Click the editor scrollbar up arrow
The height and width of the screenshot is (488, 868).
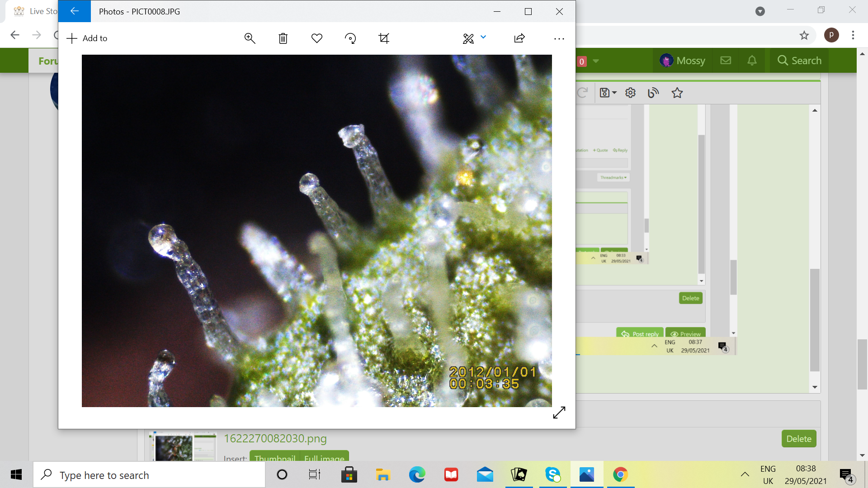point(815,110)
